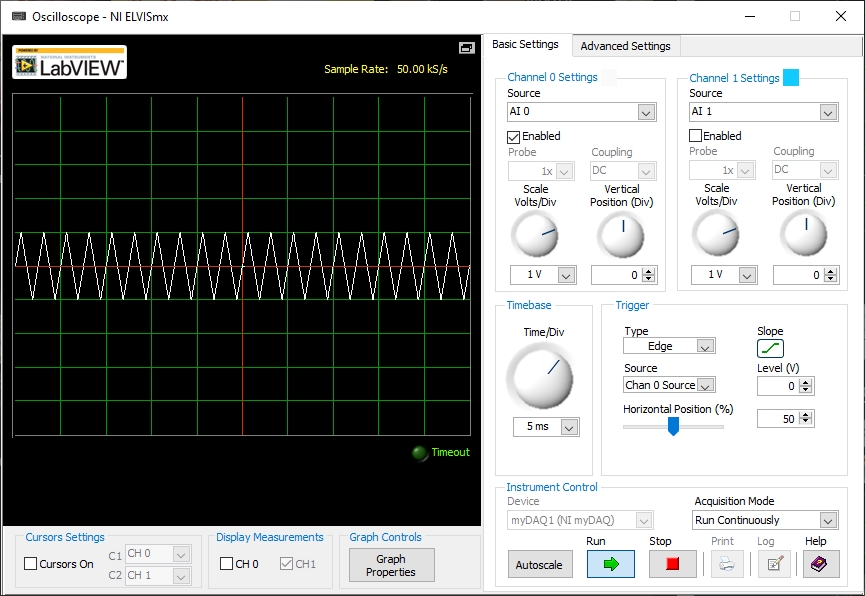865x596 pixels.
Task: Expand the Acquisition Mode dropdown
Action: click(x=765, y=520)
